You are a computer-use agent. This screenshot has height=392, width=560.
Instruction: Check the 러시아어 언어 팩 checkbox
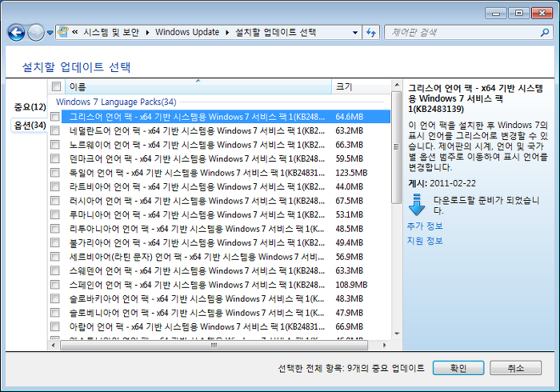pos(55,201)
